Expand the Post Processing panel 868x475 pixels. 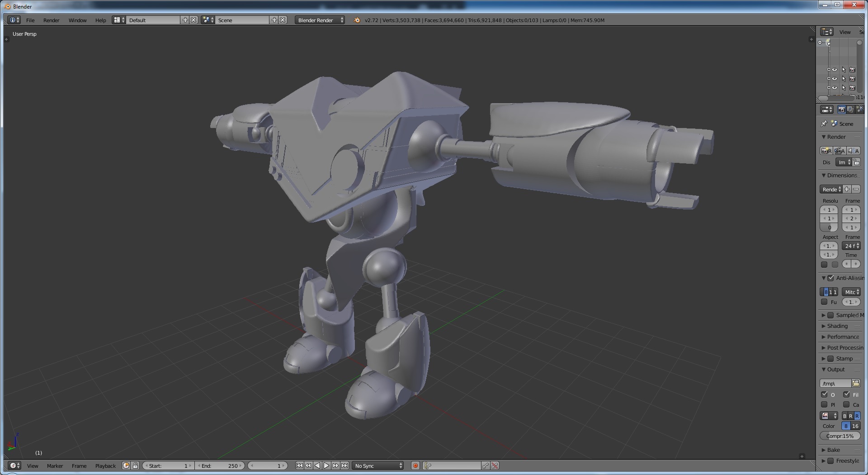point(824,347)
